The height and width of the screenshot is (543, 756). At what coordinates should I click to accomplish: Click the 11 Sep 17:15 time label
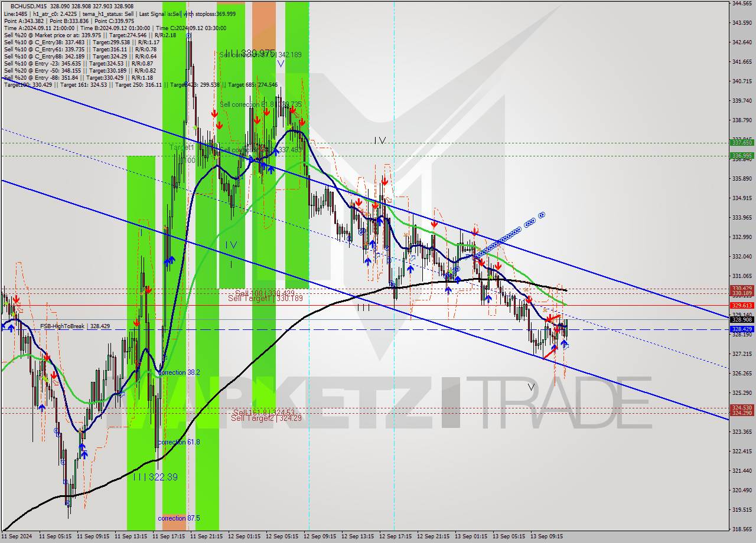click(168, 537)
